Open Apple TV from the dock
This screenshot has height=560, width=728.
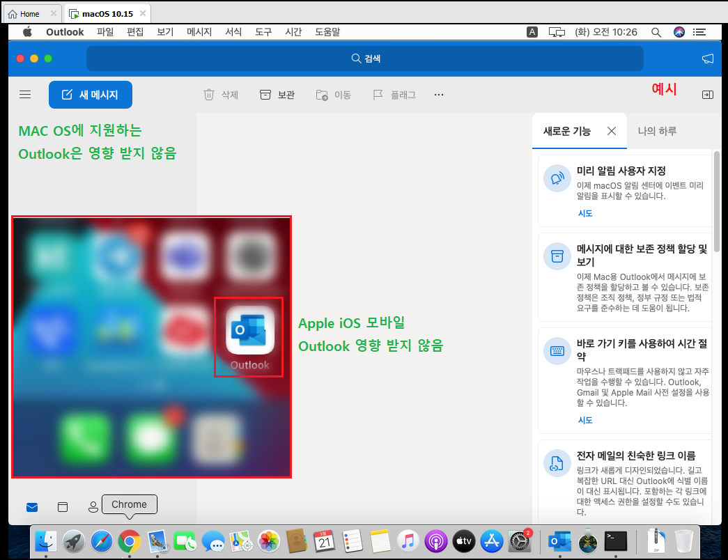(x=464, y=541)
